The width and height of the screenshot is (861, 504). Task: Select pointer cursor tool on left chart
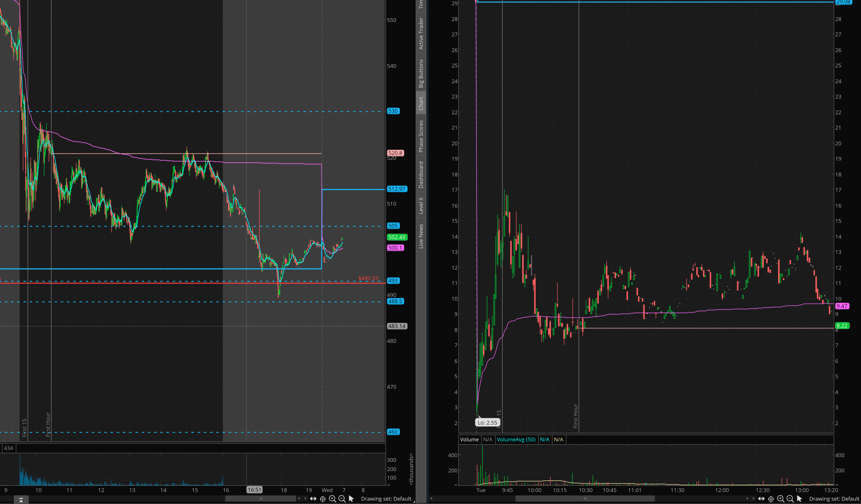[x=351, y=499]
